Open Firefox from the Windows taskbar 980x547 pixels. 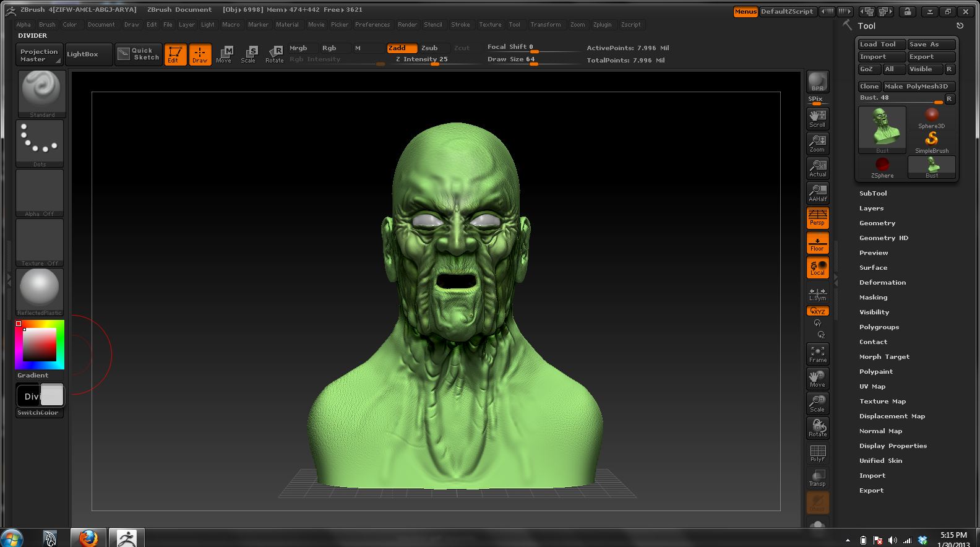point(88,538)
